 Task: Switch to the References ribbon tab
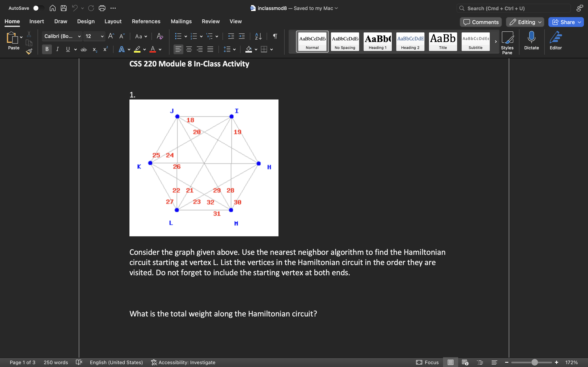pyautogui.click(x=146, y=21)
